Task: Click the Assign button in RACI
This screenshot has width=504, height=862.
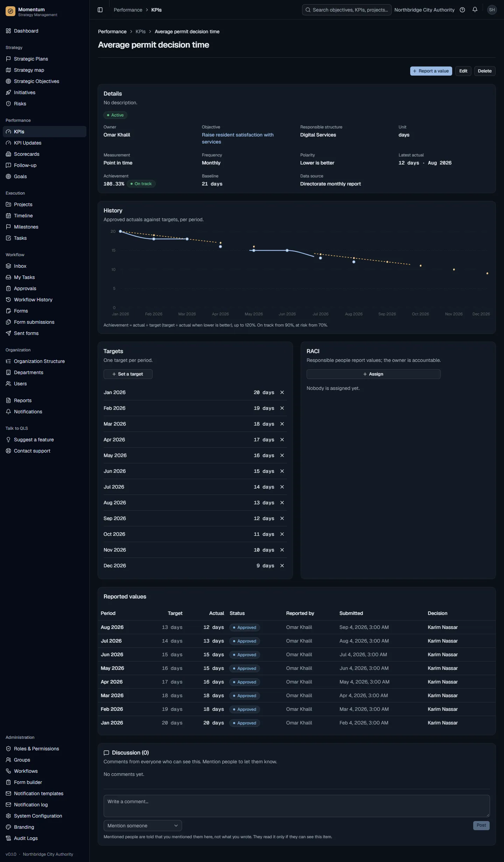Action: point(373,374)
